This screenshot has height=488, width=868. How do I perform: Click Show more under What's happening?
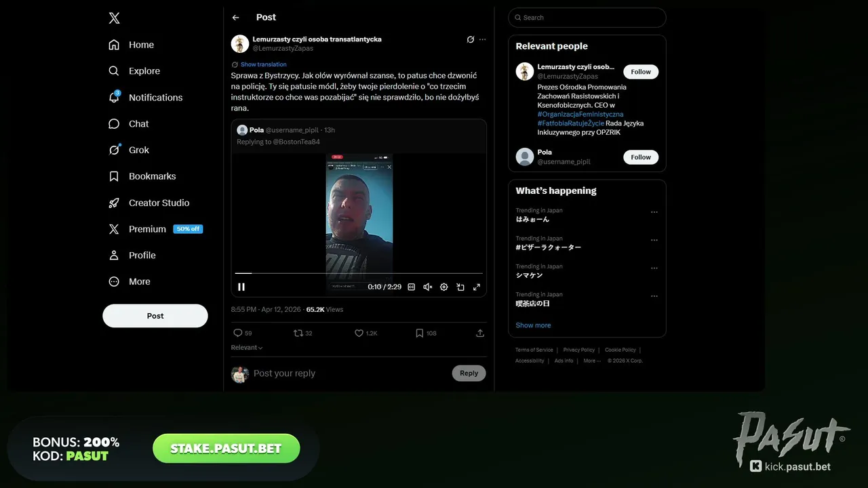click(x=533, y=325)
